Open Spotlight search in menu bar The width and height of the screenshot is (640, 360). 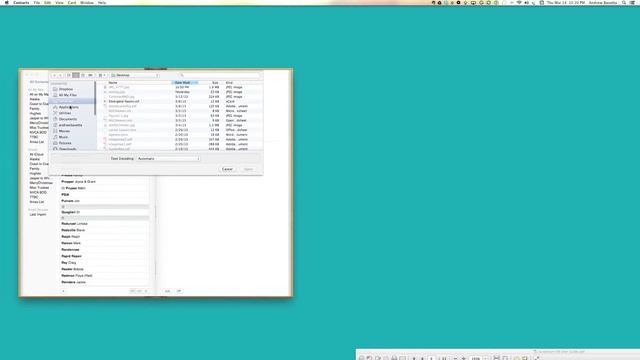(x=624, y=2)
